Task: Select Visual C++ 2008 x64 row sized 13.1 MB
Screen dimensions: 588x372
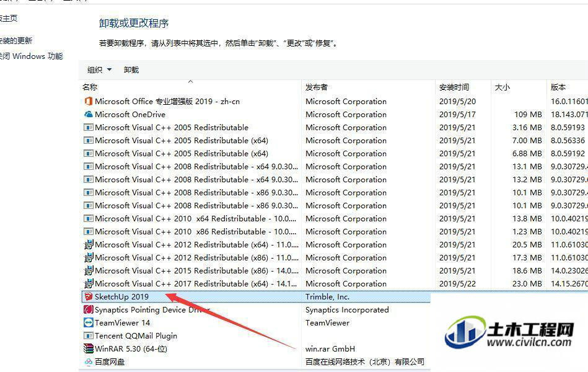Action: coord(196,166)
